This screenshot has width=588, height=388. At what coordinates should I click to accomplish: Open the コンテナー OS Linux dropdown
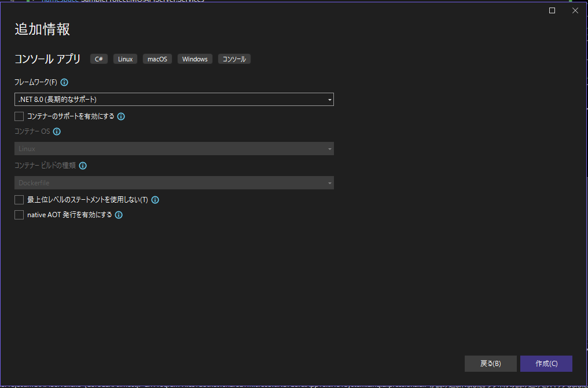(x=174, y=149)
